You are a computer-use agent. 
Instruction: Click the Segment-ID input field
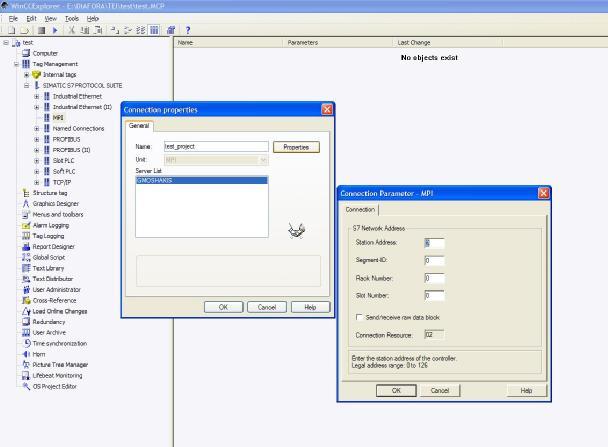[434, 261]
